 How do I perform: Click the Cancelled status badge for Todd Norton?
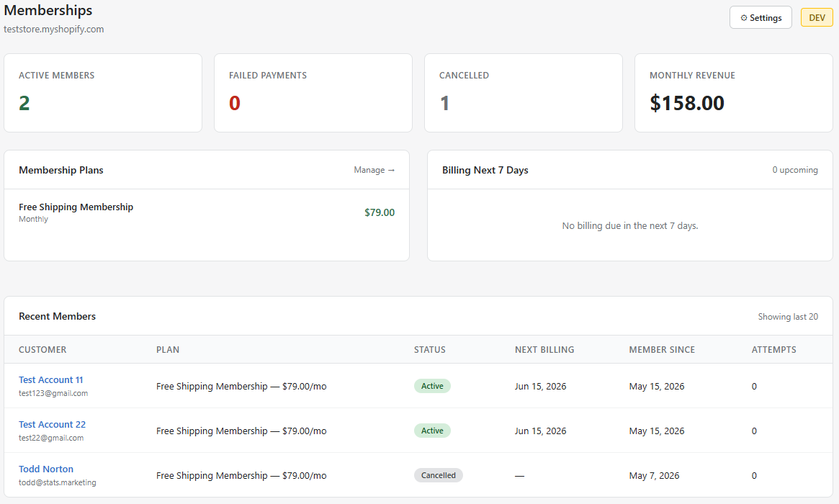[x=439, y=475]
